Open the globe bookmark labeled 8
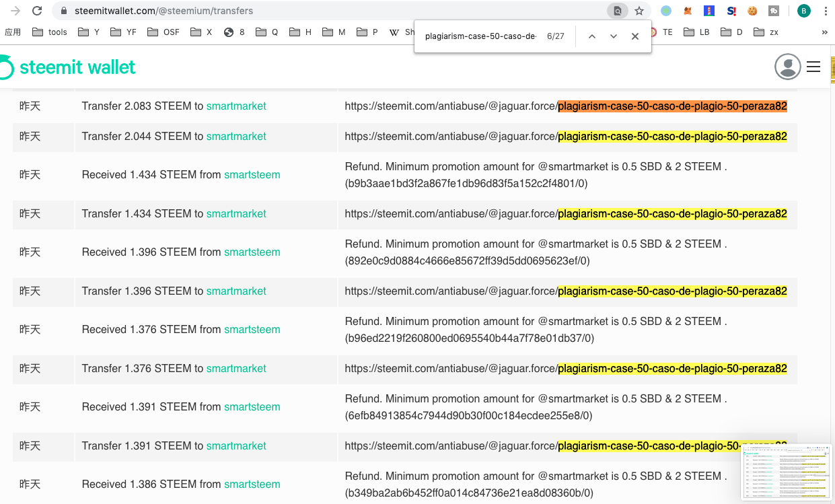 [234, 32]
